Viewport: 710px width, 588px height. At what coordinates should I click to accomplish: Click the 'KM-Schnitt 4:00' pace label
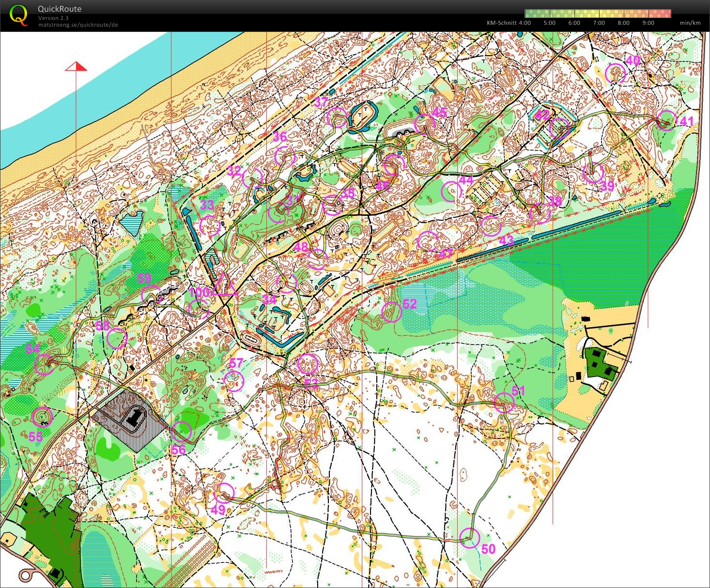click(x=509, y=23)
